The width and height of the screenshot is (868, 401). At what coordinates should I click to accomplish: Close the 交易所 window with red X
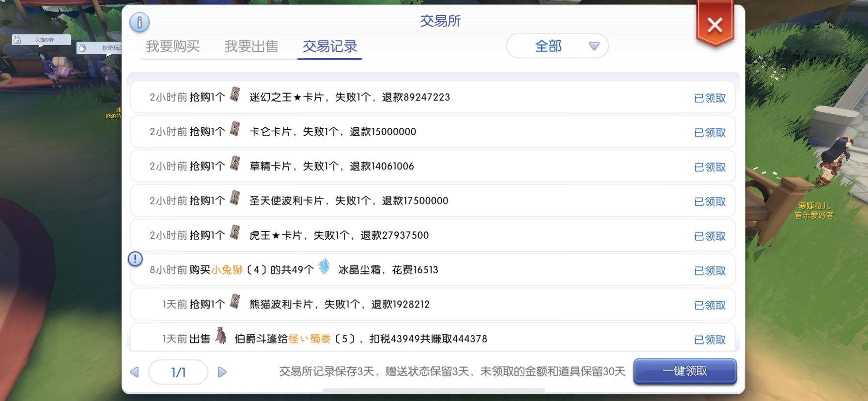click(x=715, y=25)
